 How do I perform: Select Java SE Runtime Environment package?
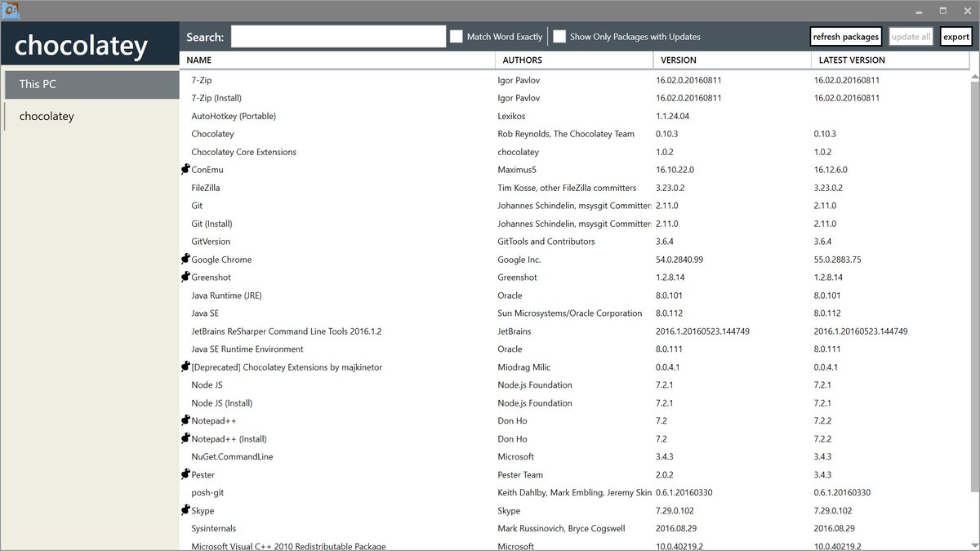[574, 349]
